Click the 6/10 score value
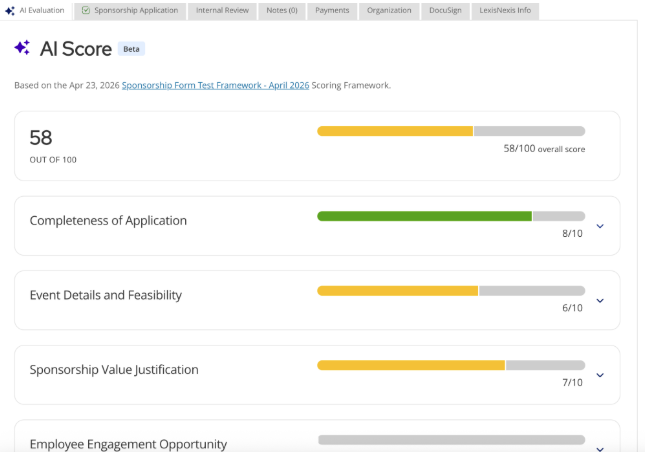This screenshot has width=645, height=452. tap(572, 308)
